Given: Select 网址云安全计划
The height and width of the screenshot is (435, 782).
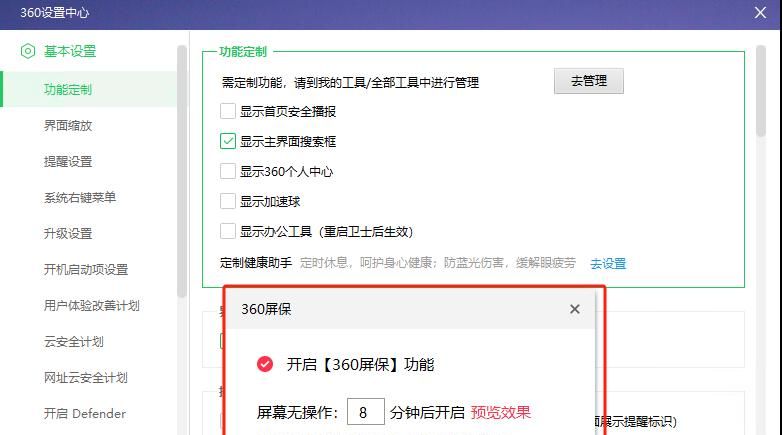Looking at the screenshot, I should [x=86, y=378].
